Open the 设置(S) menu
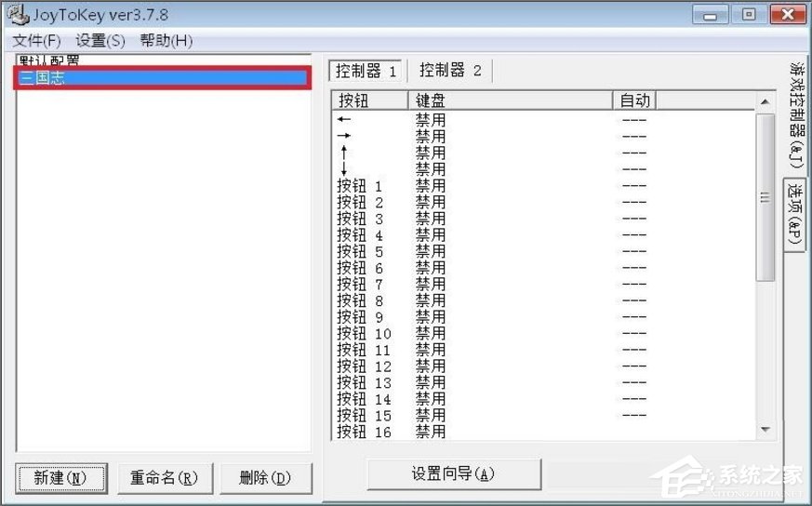This screenshot has width=812, height=506. (100, 40)
